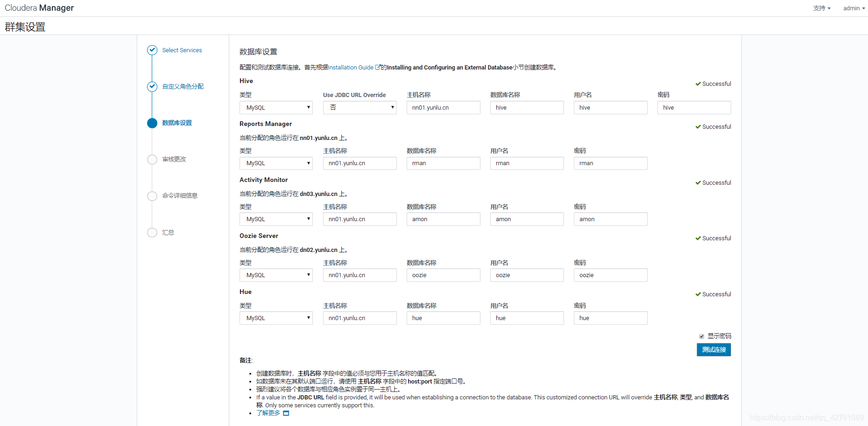This screenshot has width=868, height=426.
Task: Select the 汇总 step label
Action: (168, 232)
